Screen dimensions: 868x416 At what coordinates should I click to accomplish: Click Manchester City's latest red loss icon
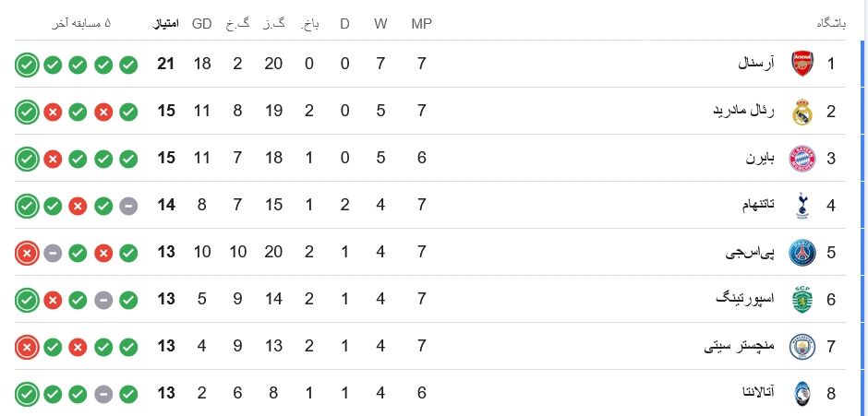click(27, 348)
